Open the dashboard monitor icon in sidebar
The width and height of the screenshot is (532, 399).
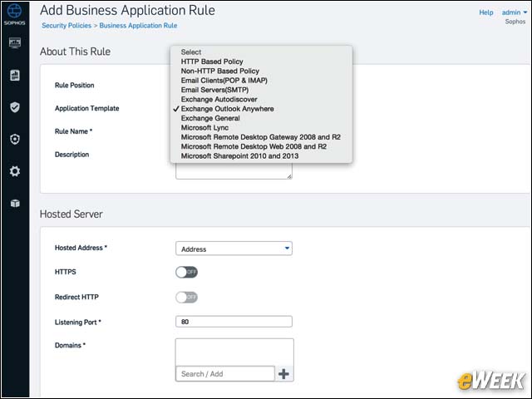pos(15,42)
